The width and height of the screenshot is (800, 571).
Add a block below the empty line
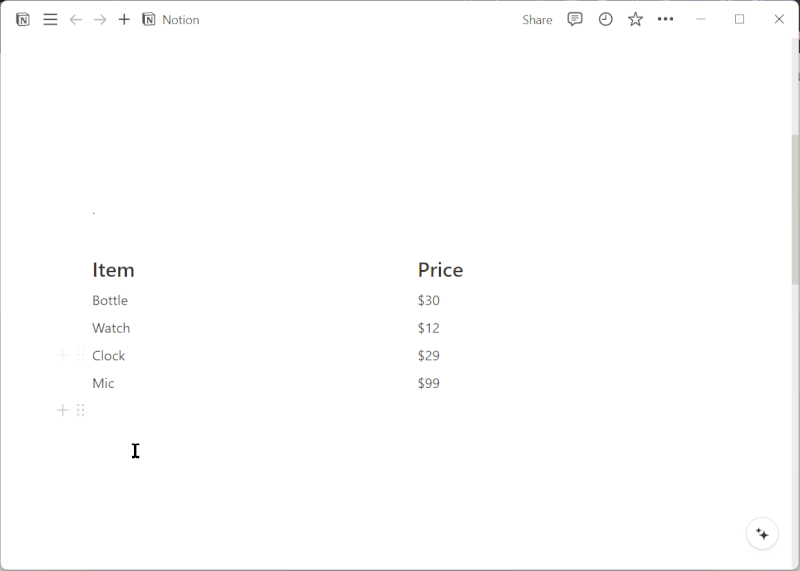[x=62, y=410]
